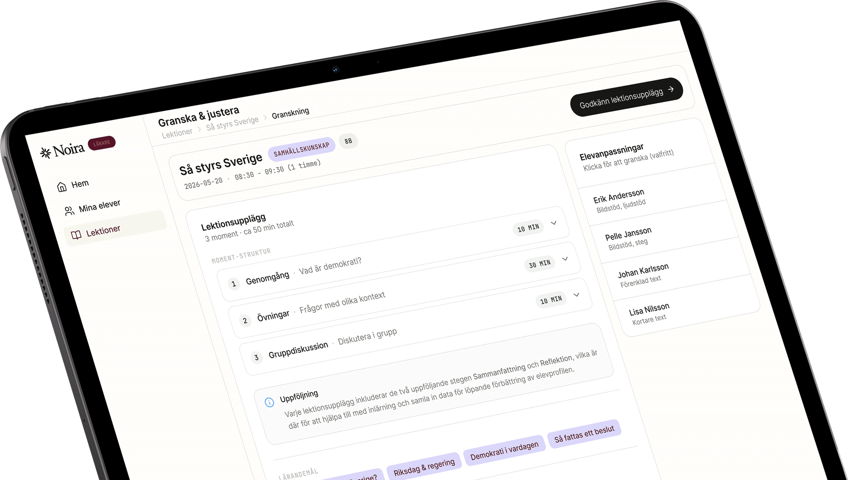The height and width of the screenshot is (480, 868).
Task: Expand the Gruppdiskussion moment chevron
Action: pos(576,295)
